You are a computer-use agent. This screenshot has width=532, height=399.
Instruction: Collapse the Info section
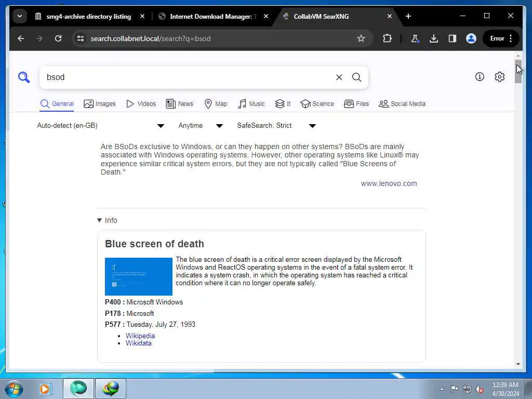pyautogui.click(x=107, y=220)
